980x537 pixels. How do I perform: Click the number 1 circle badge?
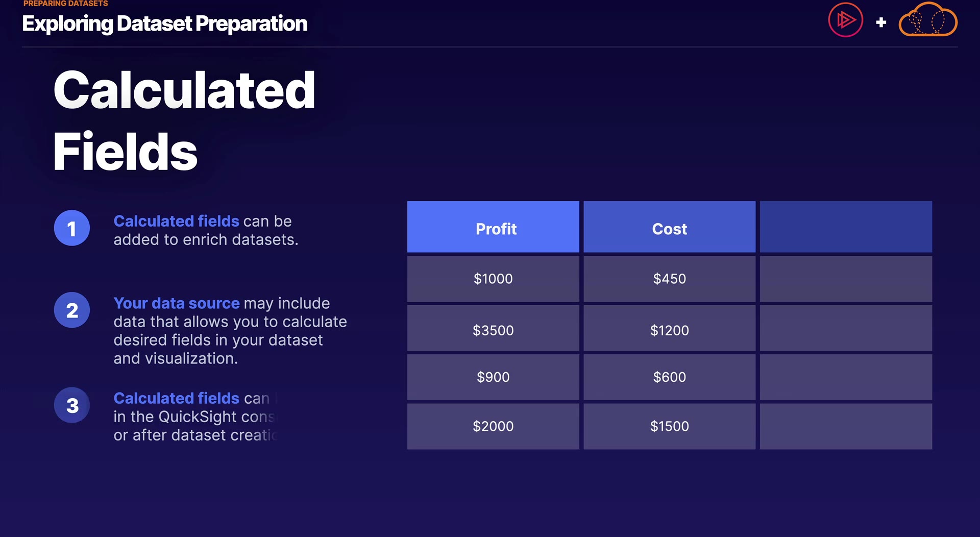72,228
